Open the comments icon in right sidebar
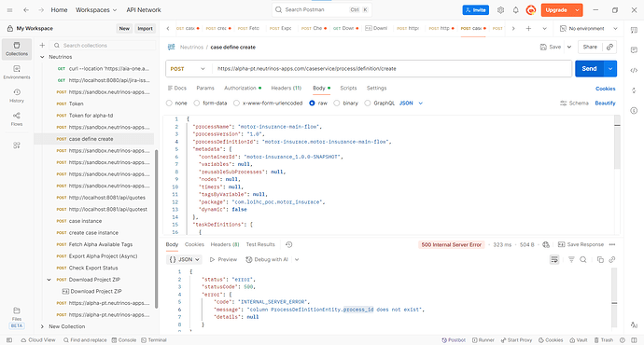The height and width of the screenshot is (345, 644). 634,49
